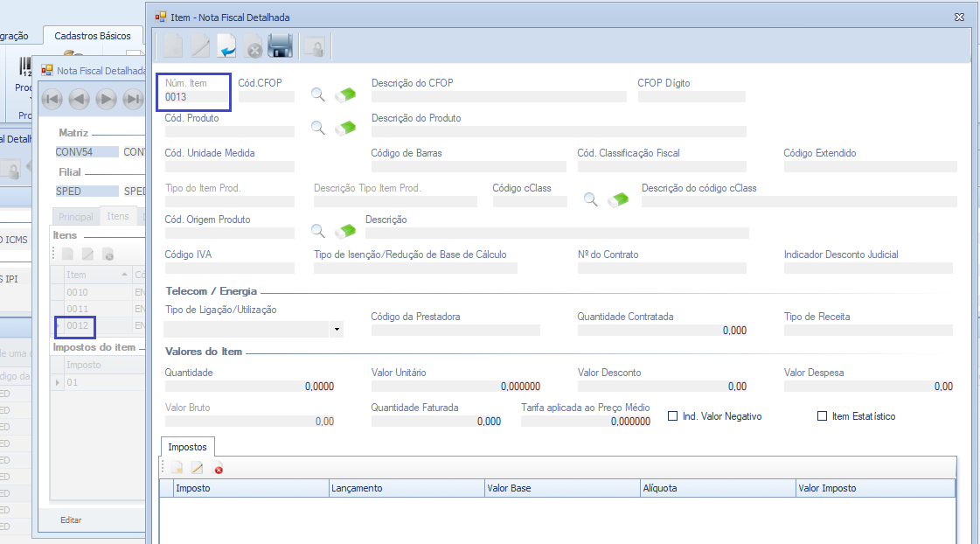Go to previous record in Nota Fiscal window

click(79, 99)
